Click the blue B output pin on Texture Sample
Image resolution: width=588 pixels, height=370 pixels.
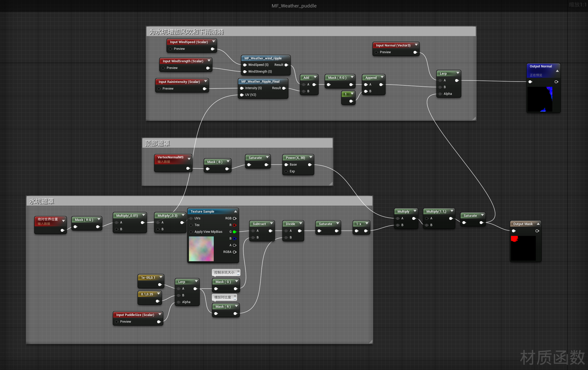(234, 238)
